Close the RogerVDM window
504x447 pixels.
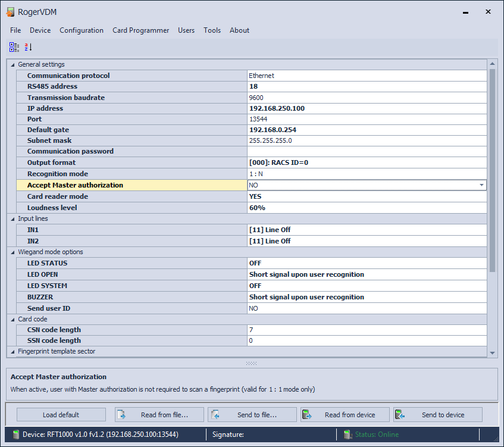point(488,11)
